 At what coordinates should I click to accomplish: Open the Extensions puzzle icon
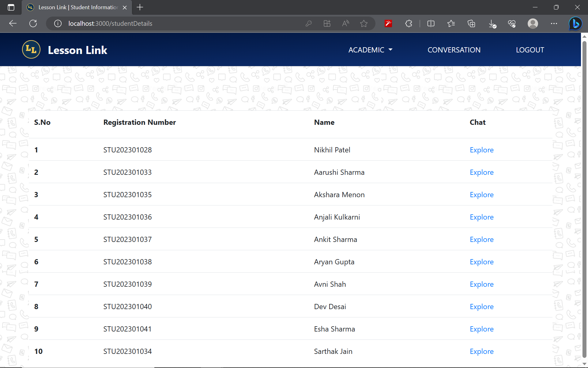tap(408, 23)
